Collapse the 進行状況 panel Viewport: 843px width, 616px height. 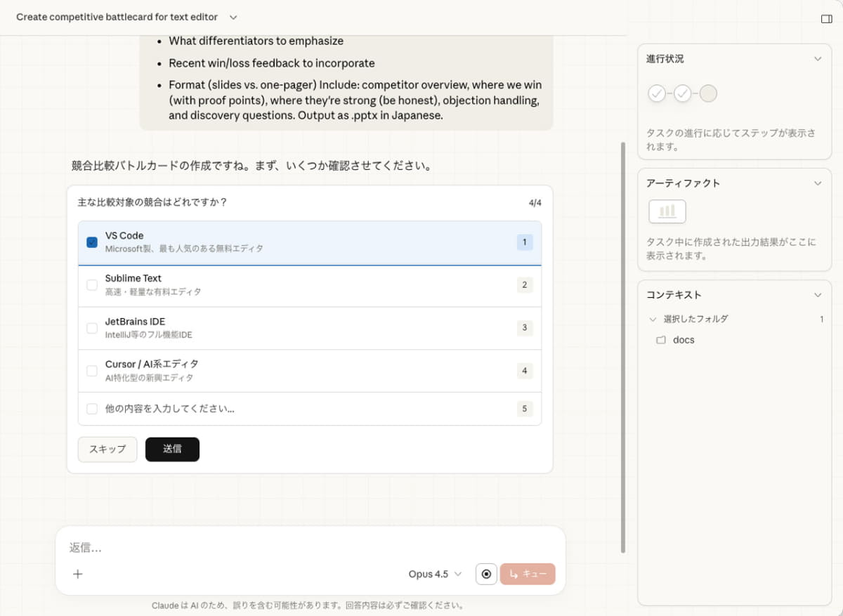[x=818, y=59]
